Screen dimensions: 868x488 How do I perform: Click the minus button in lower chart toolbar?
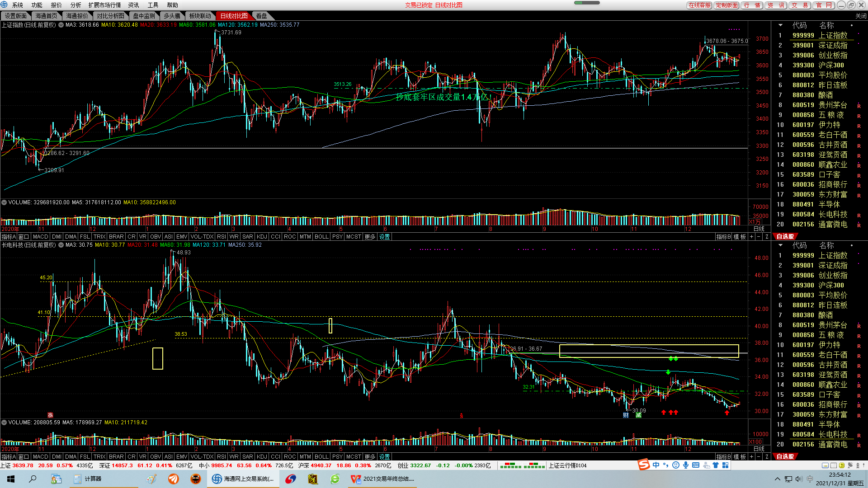tap(759, 457)
